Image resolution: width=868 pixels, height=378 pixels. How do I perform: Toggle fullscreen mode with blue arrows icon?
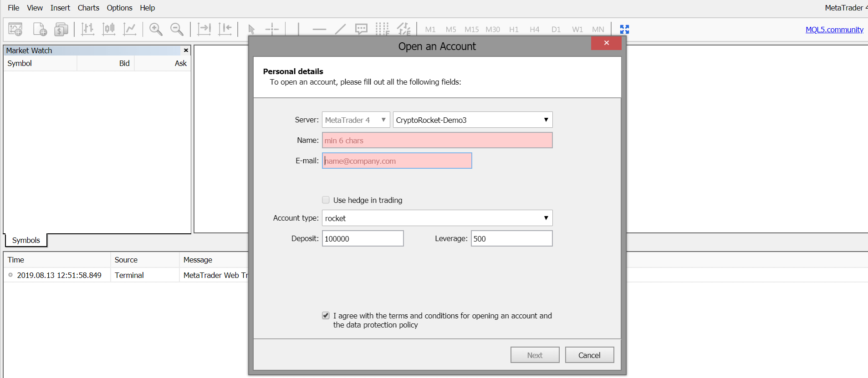624,29
